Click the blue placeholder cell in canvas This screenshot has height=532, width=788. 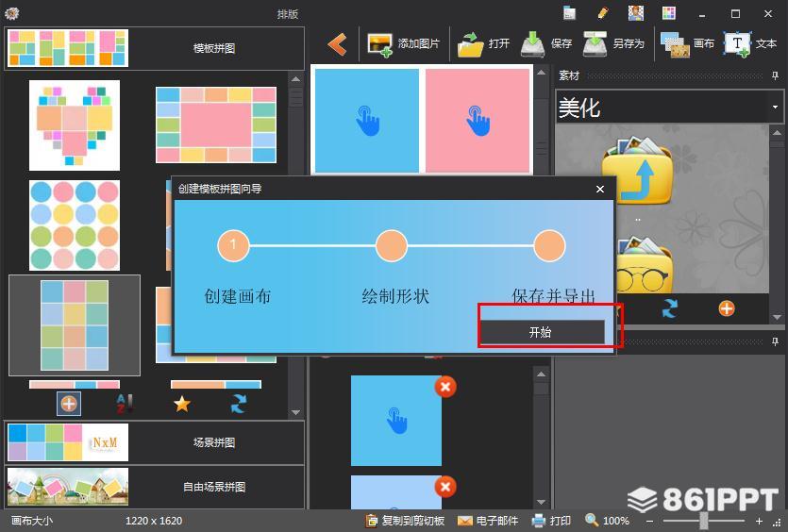[367, 121]
